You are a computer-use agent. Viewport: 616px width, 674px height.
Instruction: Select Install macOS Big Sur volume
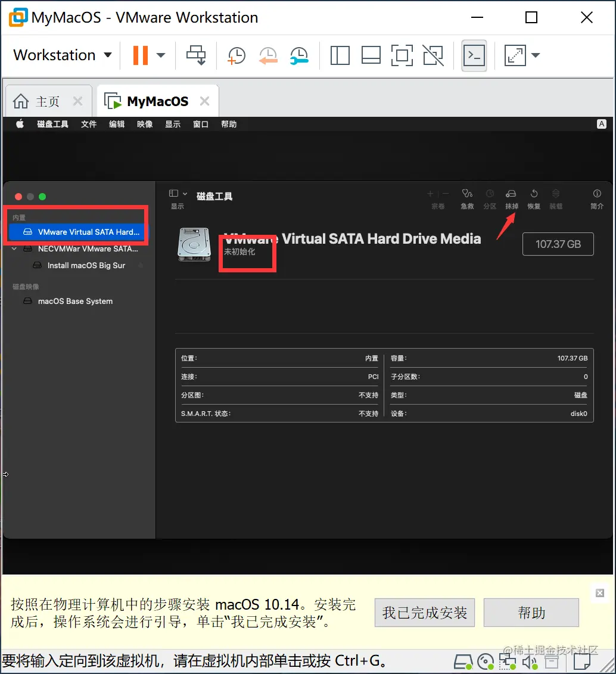click(80, 266)
